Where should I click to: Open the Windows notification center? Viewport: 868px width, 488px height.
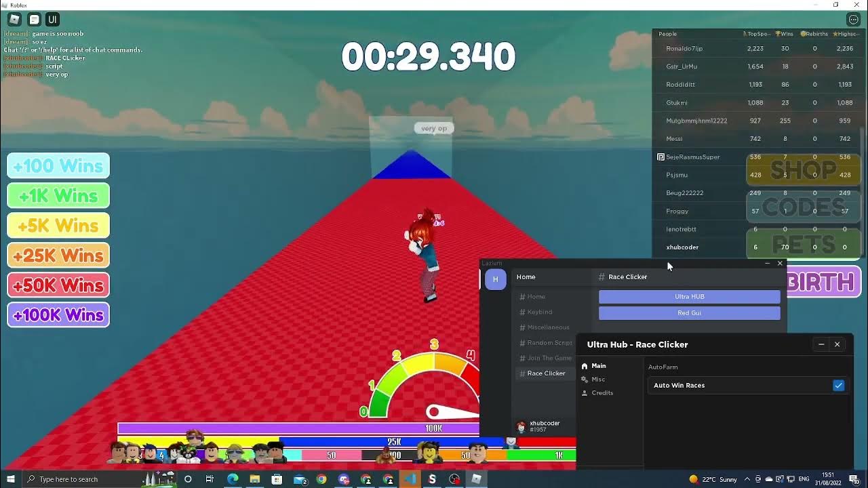[x=854, y=479]
